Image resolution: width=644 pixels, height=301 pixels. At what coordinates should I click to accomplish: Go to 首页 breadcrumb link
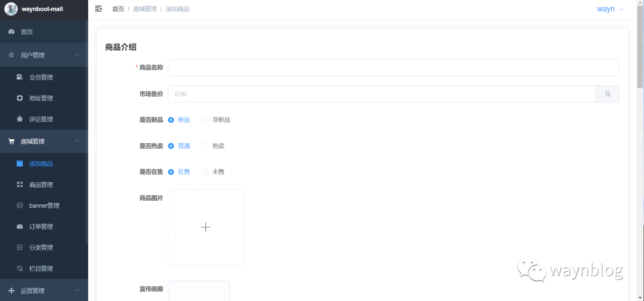(118, 9)
